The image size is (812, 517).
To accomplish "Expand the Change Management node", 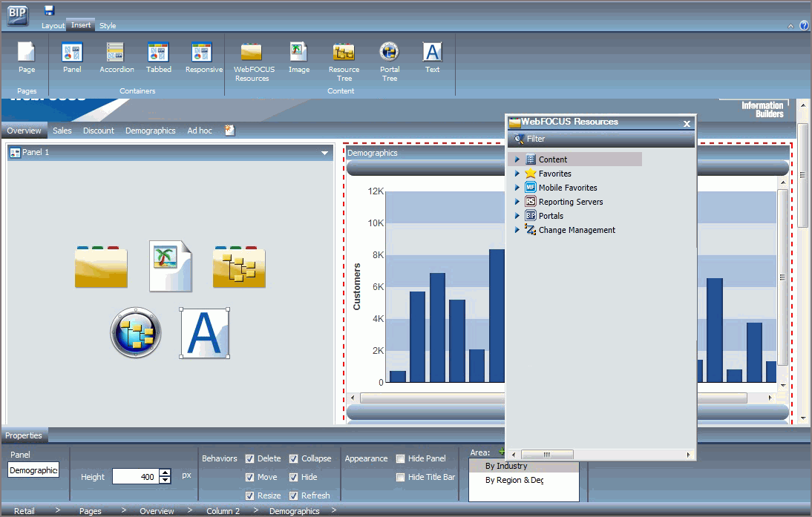I will (x=517, y=229).
